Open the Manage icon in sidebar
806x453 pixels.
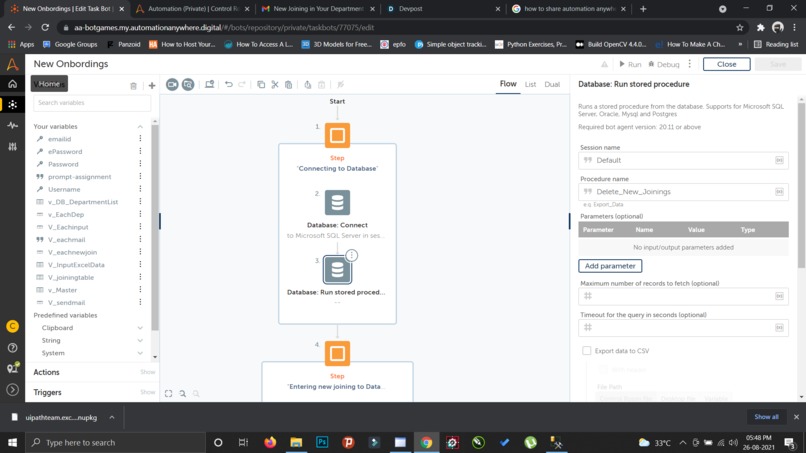[12, 147]
